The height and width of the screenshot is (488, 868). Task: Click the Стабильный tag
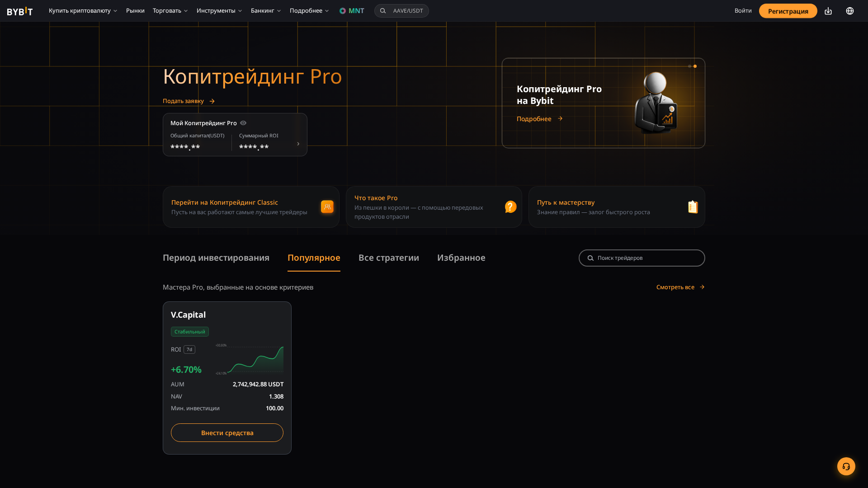pyautogui.click(x=190, y=332)
